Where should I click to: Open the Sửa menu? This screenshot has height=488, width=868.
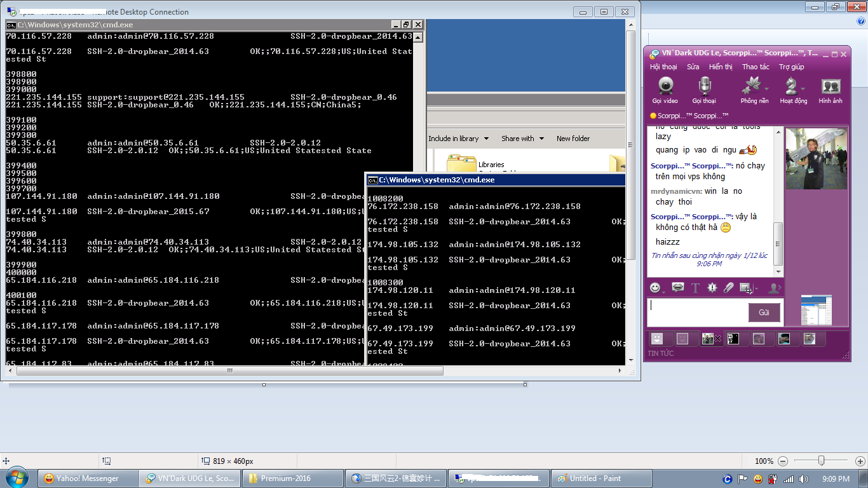[693, 67]
